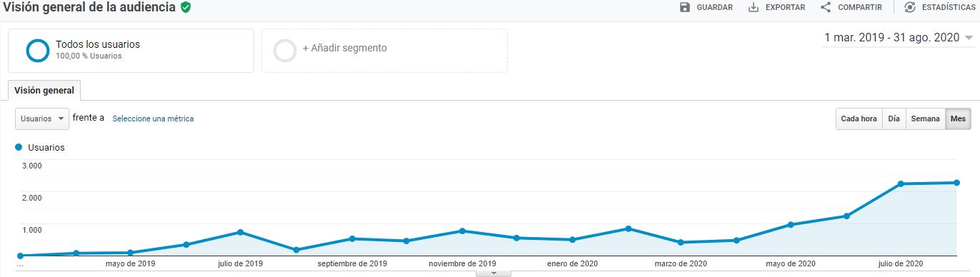Click the blue Usuarios legend dot
The height and width of the screenshot is (277, 980).
[19, 147]
